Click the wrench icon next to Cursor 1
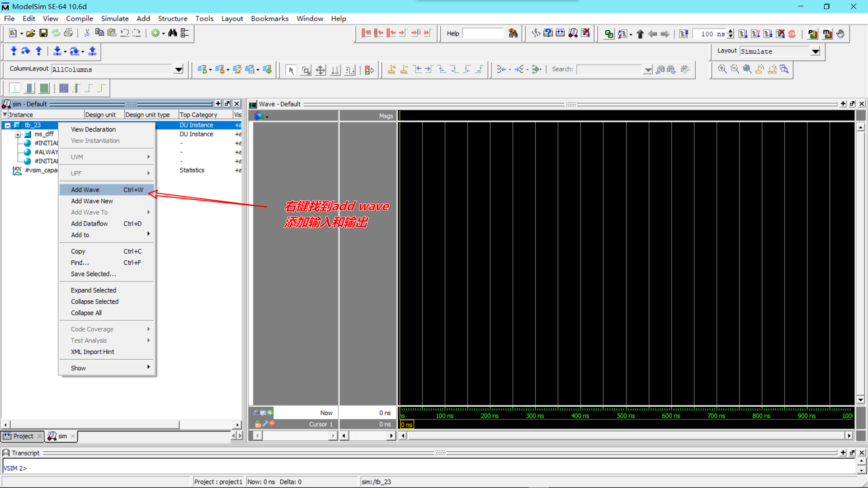Viewport: 868px width, 488px height. 264,424
